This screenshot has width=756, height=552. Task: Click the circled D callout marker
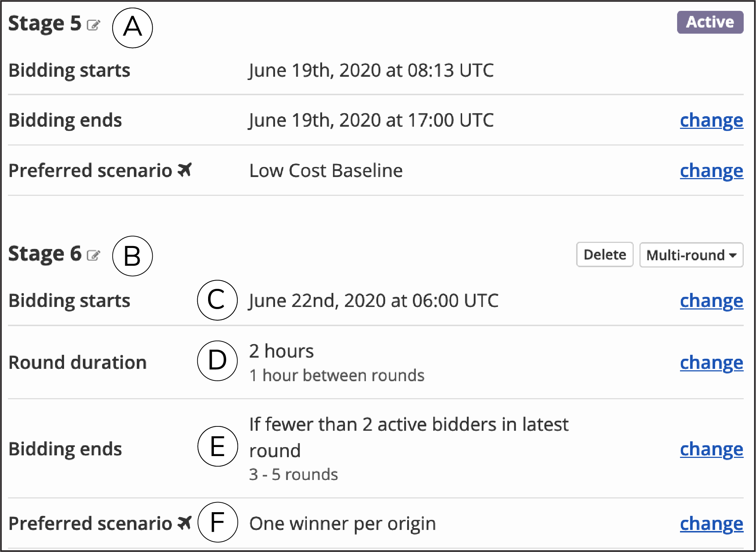coord(217,361)
